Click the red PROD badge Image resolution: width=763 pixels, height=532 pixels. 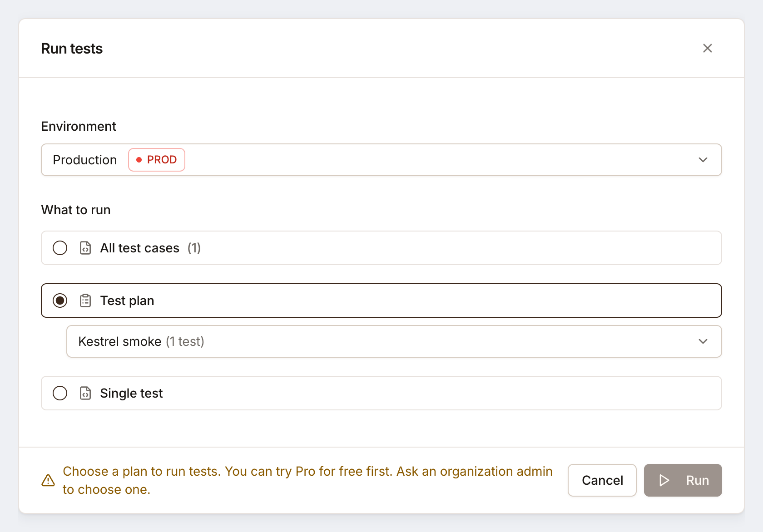(x=157, y=160)
